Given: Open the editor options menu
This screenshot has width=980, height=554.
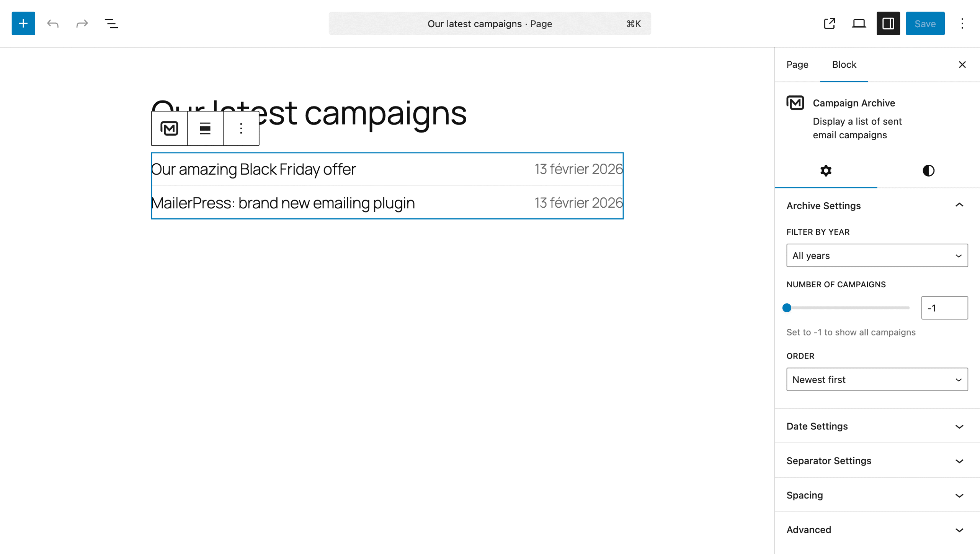Looking at the screenshot, I should [x=962, y=23].
